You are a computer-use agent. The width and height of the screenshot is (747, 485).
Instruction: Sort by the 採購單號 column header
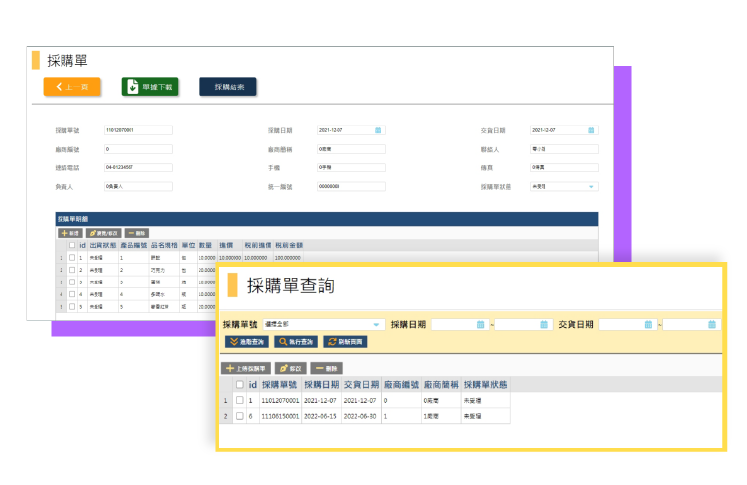click(x=279, y=384)
